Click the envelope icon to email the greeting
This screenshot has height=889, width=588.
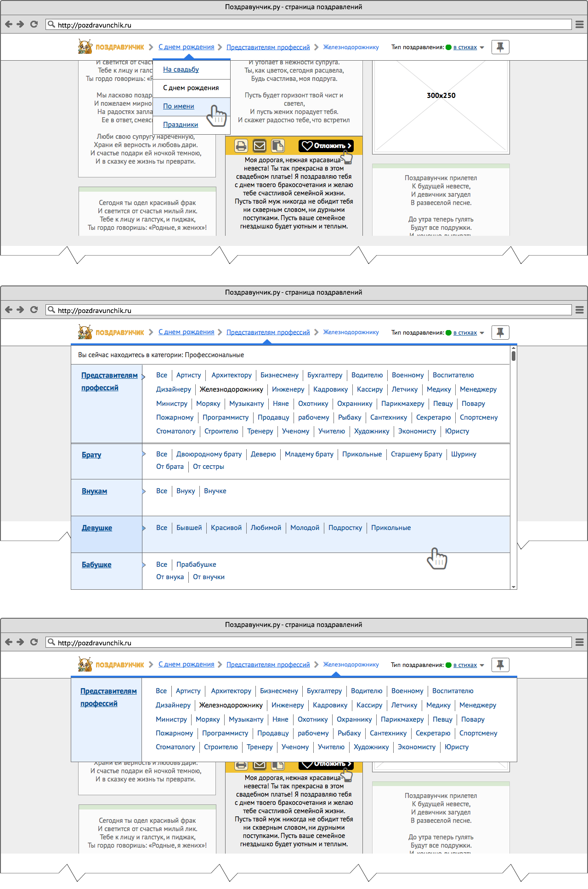[260, 146]
